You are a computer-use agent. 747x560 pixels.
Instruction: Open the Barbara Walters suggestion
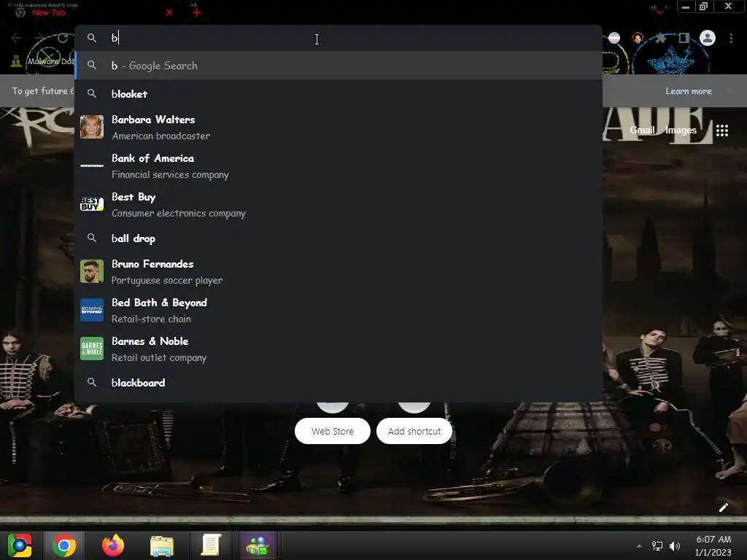tap(338, 127)
